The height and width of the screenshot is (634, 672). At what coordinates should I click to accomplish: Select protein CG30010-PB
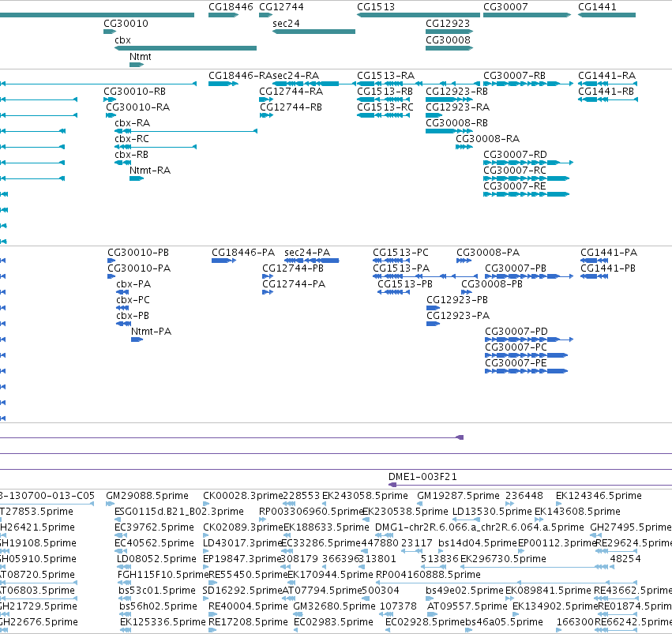point(138,253)
